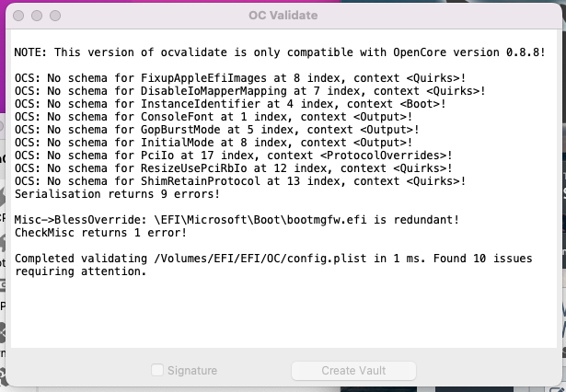
Task: Maximize the OC Validate window
Action: point(56,17)
